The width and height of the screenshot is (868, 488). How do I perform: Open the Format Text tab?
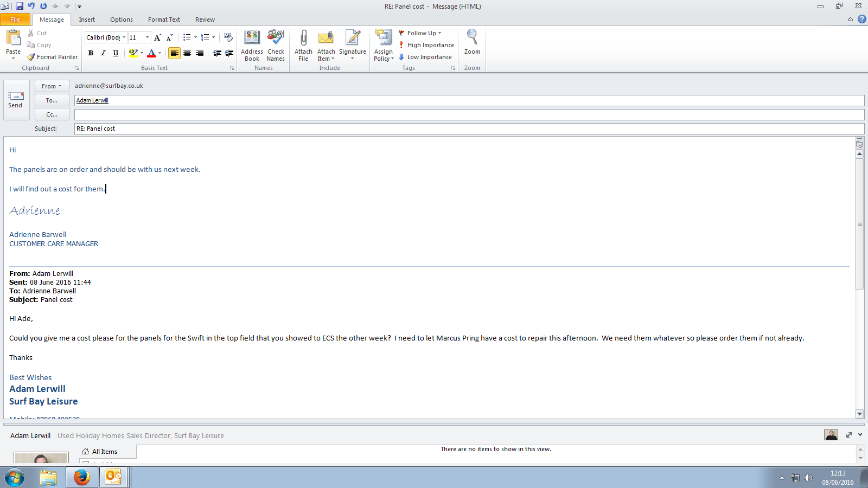tap(164, 20)
